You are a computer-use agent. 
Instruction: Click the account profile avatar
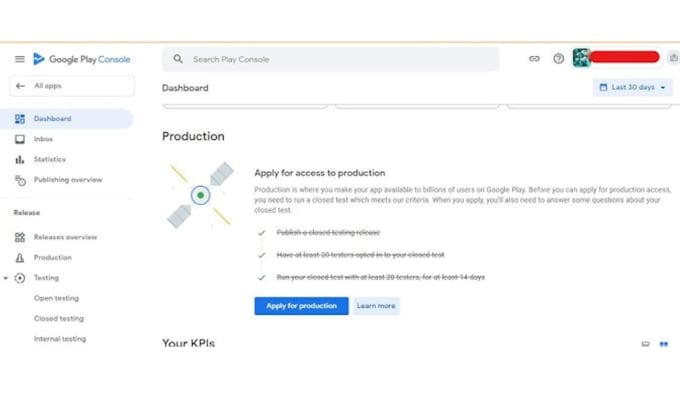pyautogui.click(x=581, y=57)
